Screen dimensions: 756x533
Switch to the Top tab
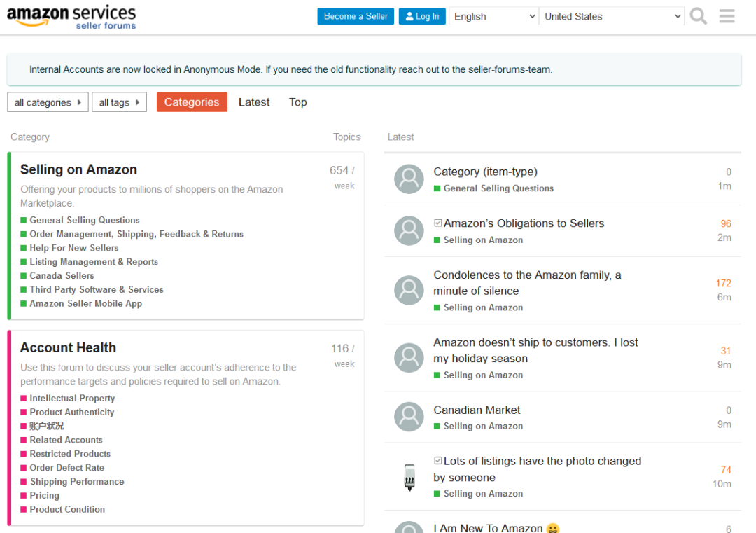(x=298, y=102)
